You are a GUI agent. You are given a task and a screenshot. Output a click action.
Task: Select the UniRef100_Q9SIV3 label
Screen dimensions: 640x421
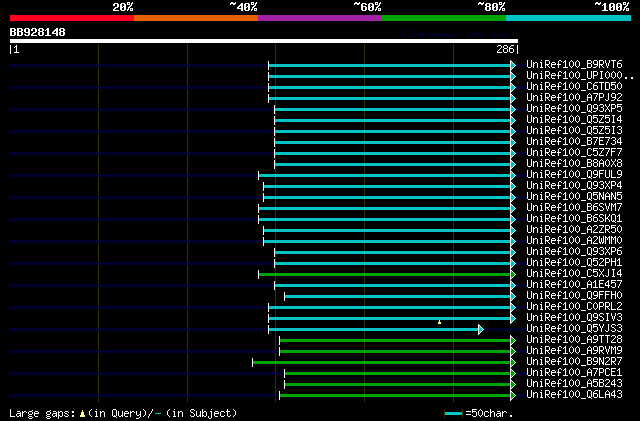coord(574,318)
